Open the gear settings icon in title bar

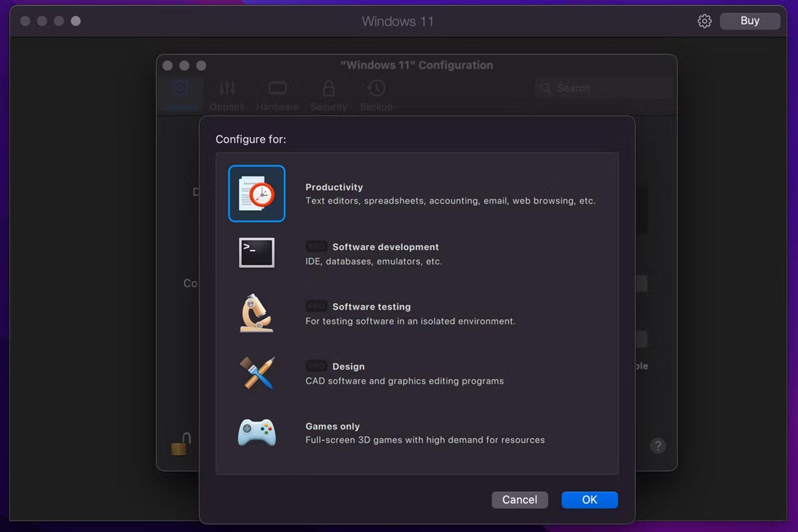point(704,21)
